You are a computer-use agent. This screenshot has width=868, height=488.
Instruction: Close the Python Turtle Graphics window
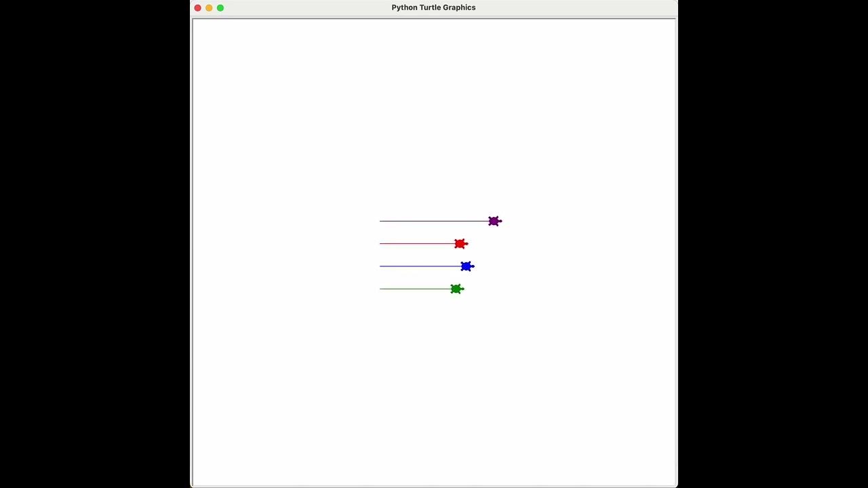point(197,7)
